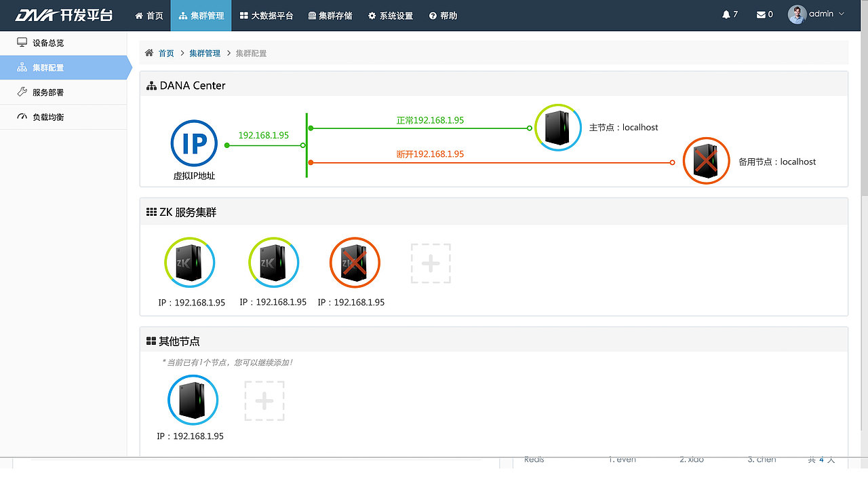Click 备用节点：localhost label
Screen dimensions: 868x486
tap(777, 162)
